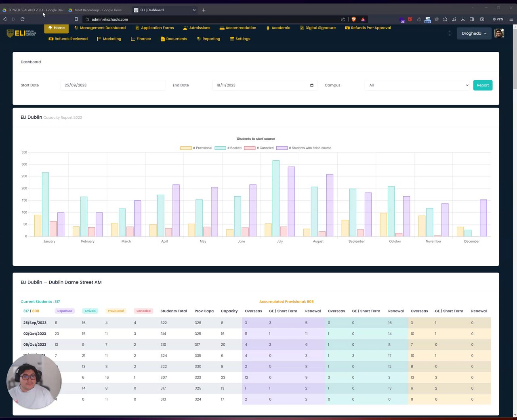Open Refunds Pre-Approval in the navigation
This screenshot has height=420, width=517.
coord(368,28)
